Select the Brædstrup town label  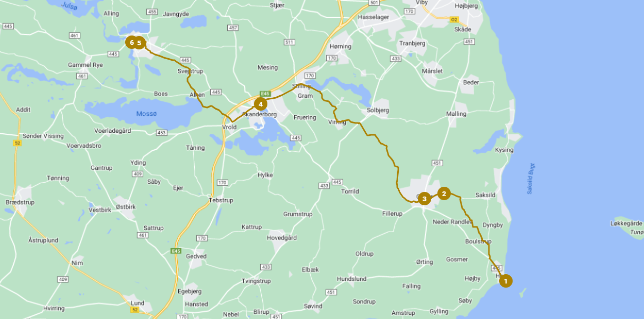20,202
